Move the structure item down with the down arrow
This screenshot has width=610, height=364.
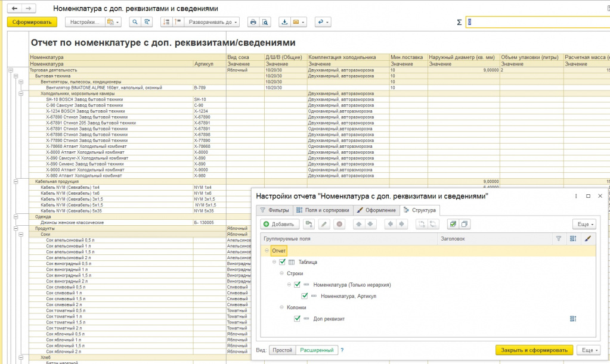click(370, 224)
